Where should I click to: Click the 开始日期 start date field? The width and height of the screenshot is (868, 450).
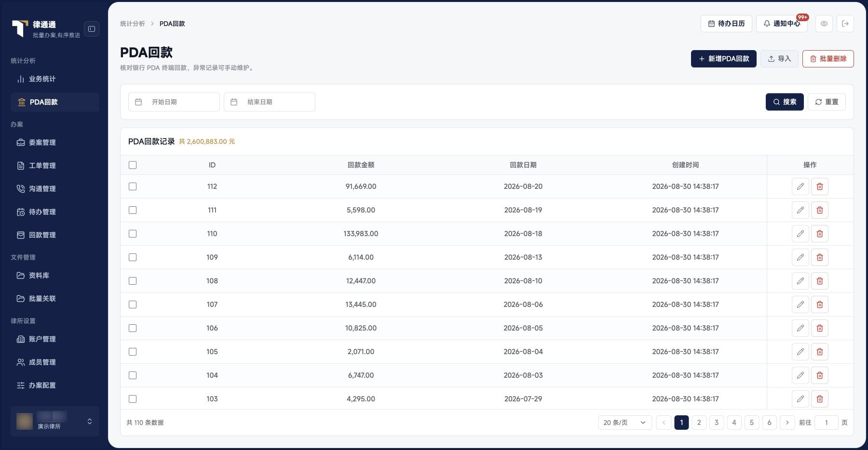(174, 102)
